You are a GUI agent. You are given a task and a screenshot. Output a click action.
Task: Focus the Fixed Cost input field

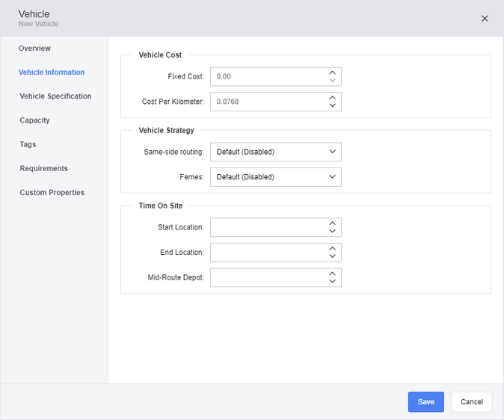(x=268, y=76)
